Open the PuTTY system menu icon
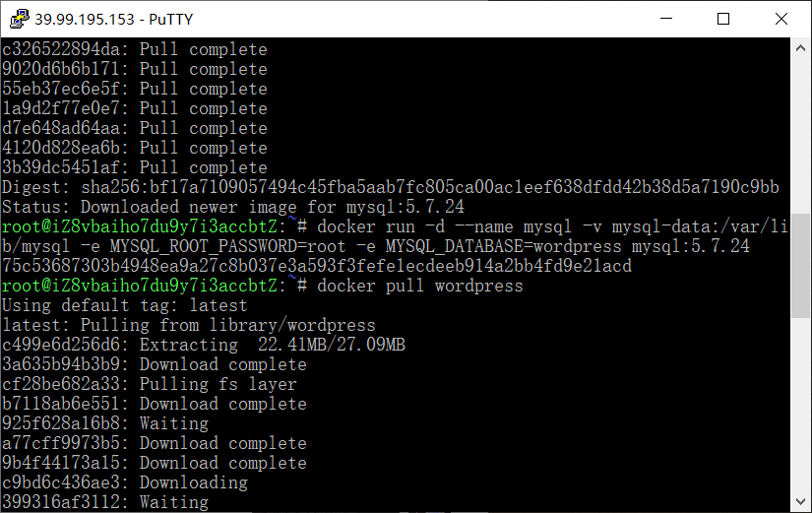The width and height of the screenshot is (812, 513). 20,19
